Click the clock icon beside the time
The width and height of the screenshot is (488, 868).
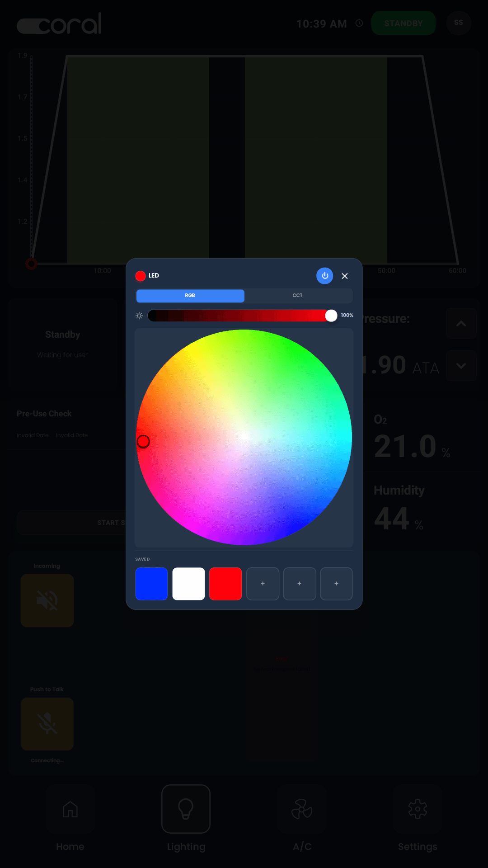[x=359, y=23]
